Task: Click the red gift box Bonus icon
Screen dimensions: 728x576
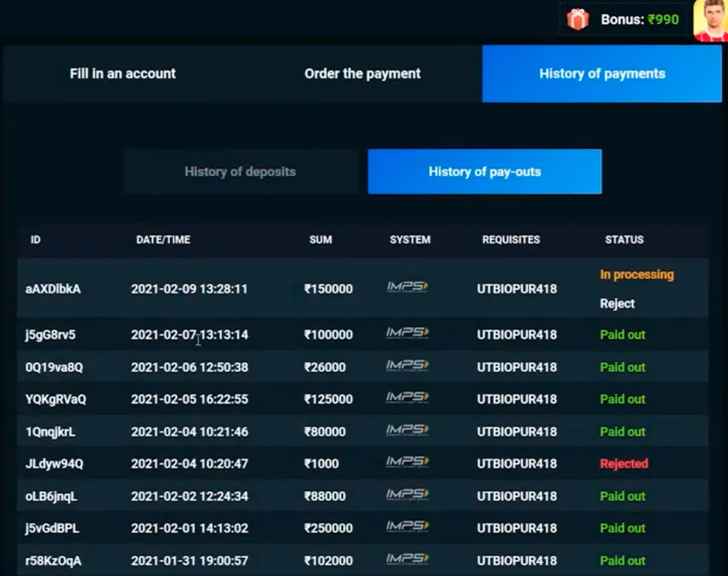Action: point(577,19)
